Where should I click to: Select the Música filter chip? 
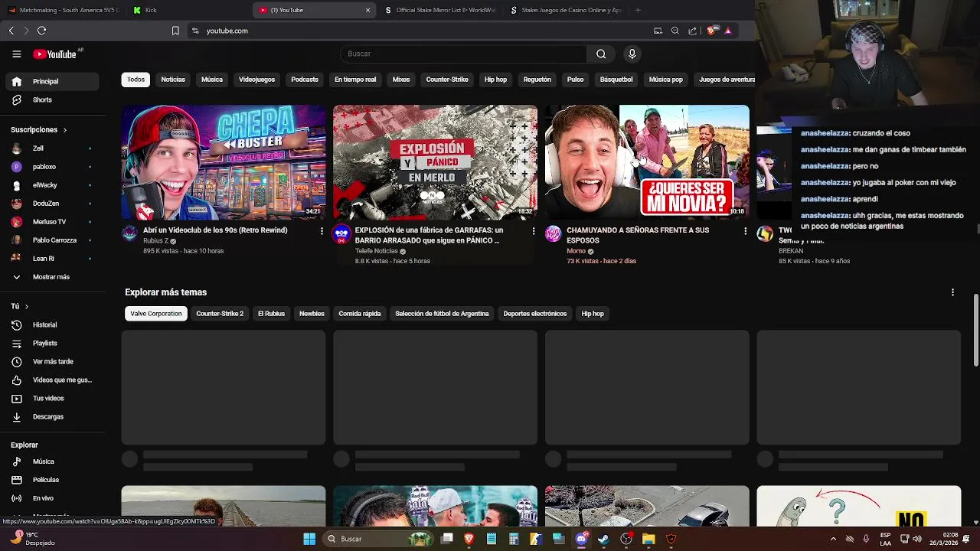coord(212,80)
